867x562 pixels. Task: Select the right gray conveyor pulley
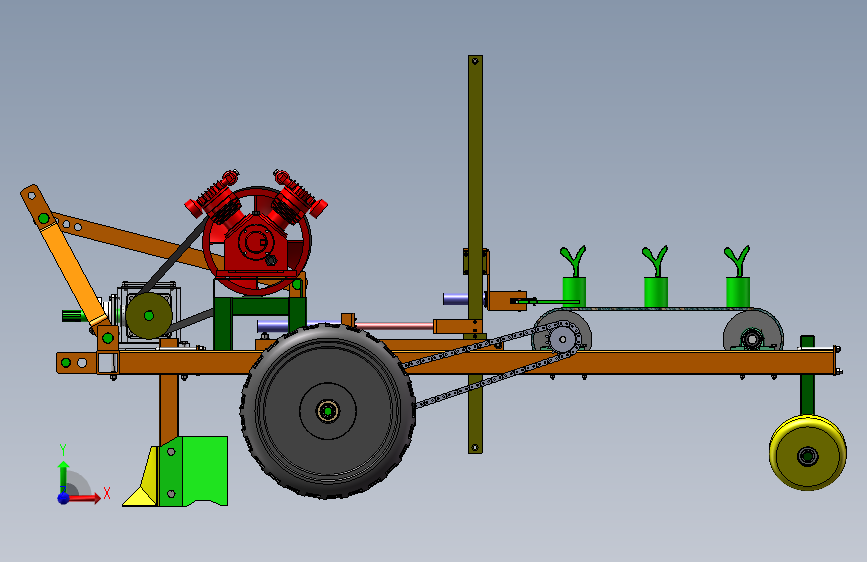[753, 331]
